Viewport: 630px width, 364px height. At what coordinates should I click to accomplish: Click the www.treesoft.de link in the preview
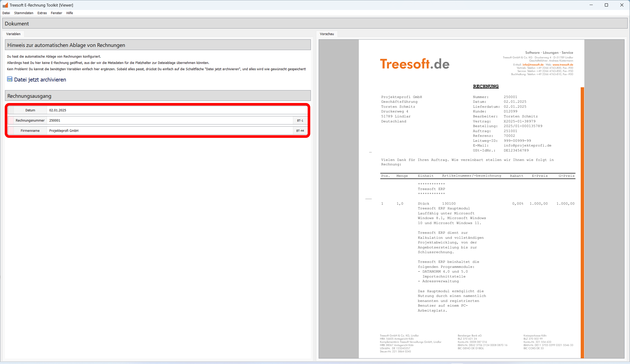[563, 65]
